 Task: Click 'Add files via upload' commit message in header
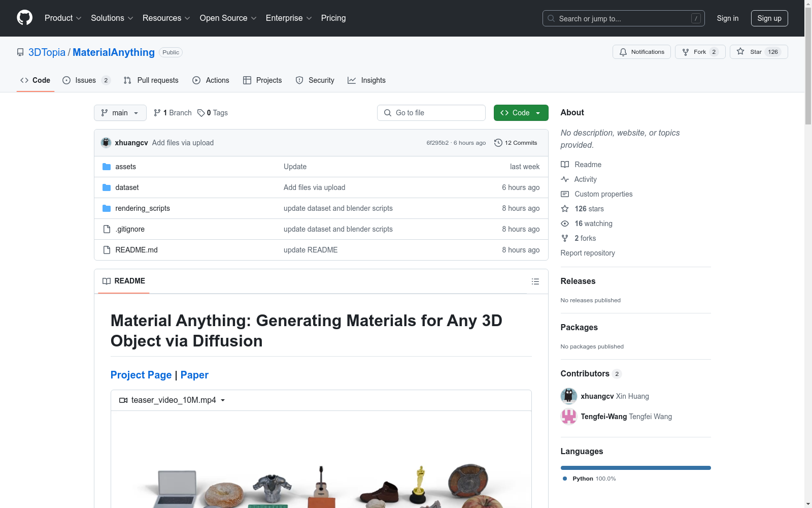(x=183, y=143)
